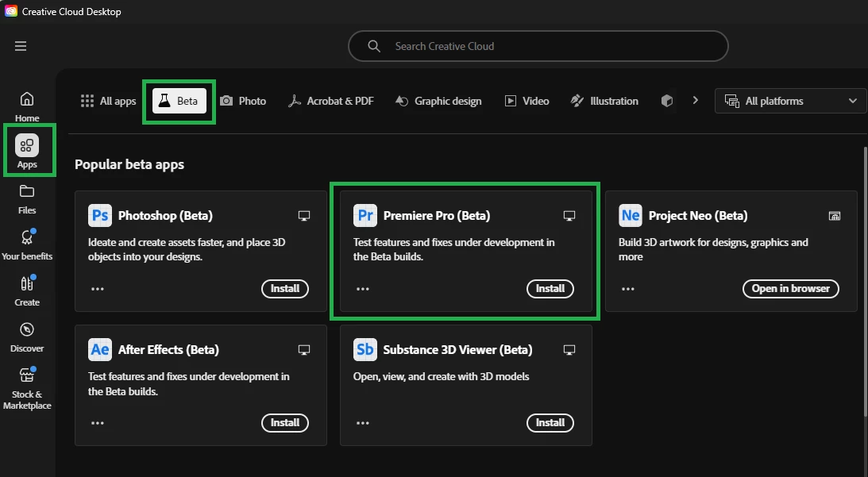868x477 pixels.
Task: Select the Illustration category tab
Action: tap(604, 101)
